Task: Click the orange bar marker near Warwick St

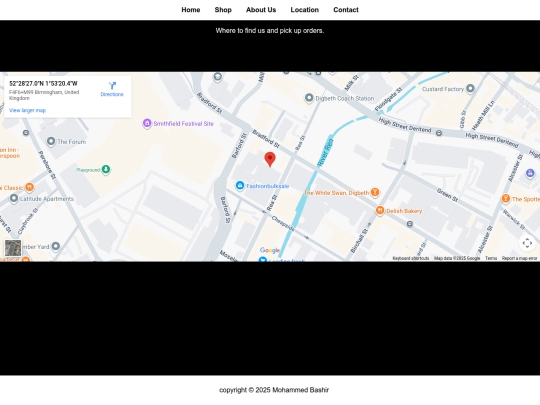Action: (506, 198)
